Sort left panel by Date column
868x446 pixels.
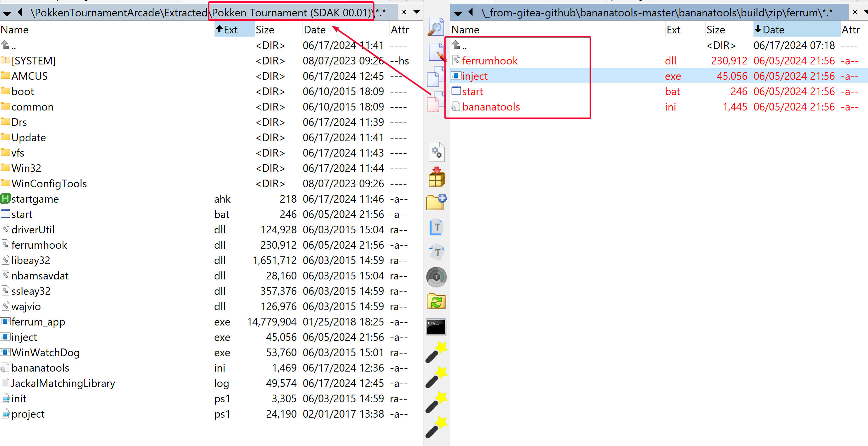coord(346,29)
